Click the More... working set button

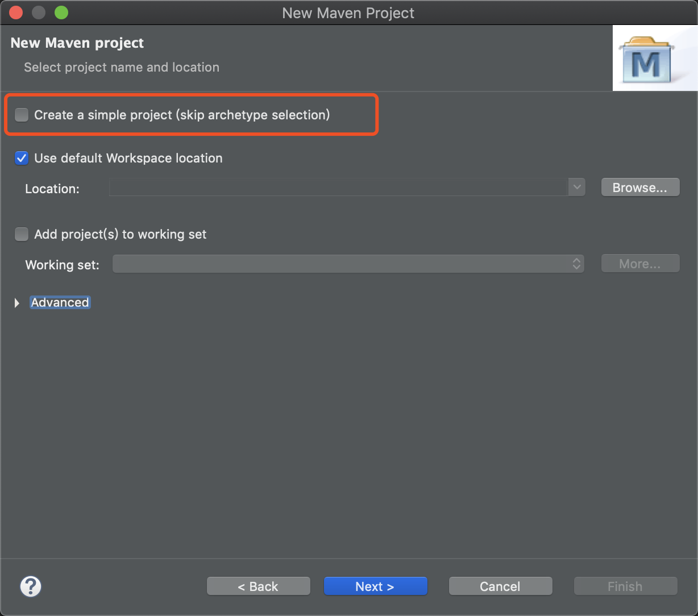(640, 264)
